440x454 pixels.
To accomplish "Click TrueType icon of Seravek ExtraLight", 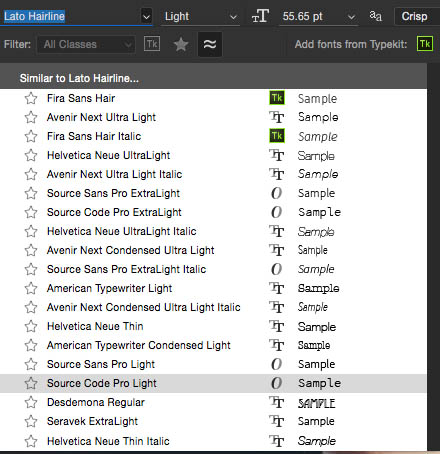I will [277, 421].
